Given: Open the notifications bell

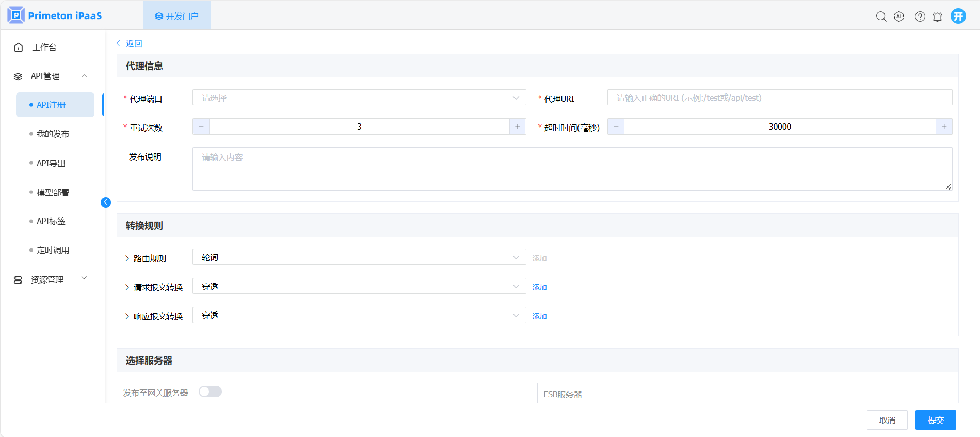Looking at the screenshot, I should [937, 17].
